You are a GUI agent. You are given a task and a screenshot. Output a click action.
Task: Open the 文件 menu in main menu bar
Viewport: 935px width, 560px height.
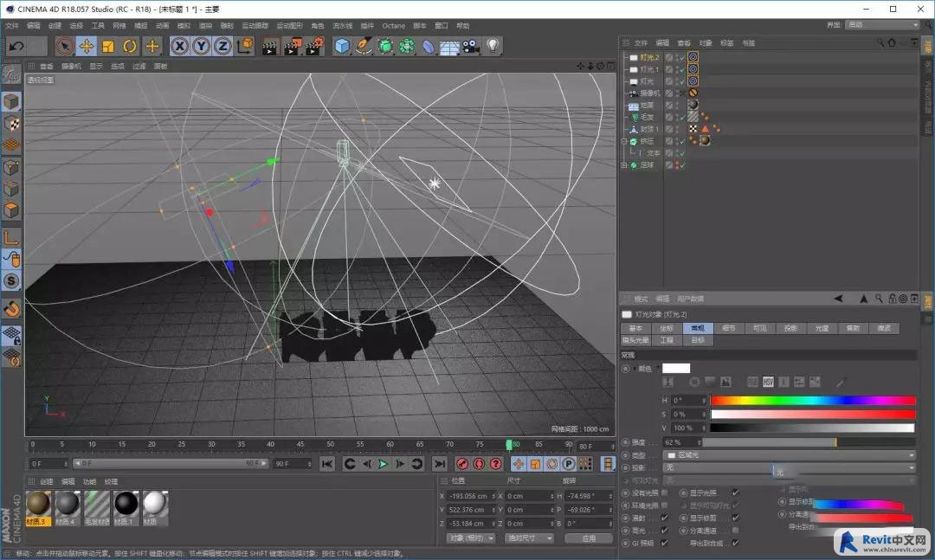click(x=12, y=26)
